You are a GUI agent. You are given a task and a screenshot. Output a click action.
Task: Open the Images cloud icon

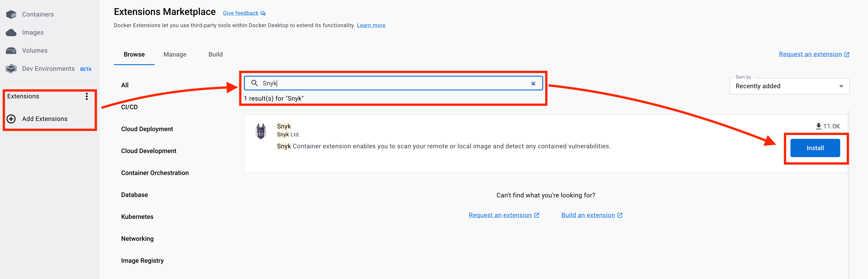pos(11,32)
